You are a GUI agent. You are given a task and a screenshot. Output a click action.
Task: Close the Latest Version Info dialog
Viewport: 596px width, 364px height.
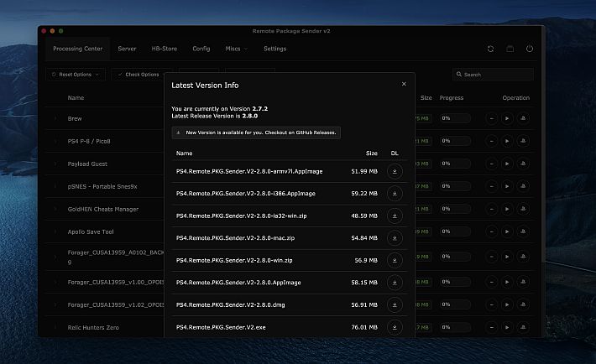(x=404, y=84)
